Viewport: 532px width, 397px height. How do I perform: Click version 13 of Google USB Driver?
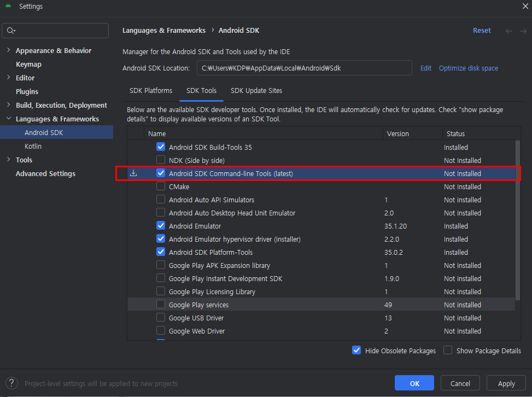(x=388, y=318)
